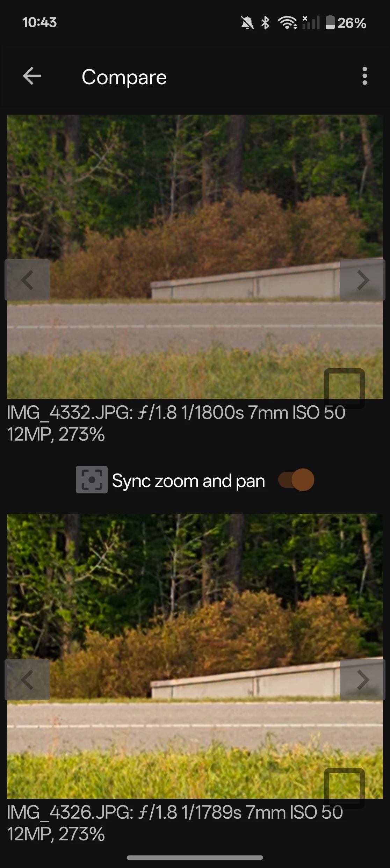Disable the Sync zoom and pan switch
Viewport: 390px width, 868px height.
(x=296, y=480)
